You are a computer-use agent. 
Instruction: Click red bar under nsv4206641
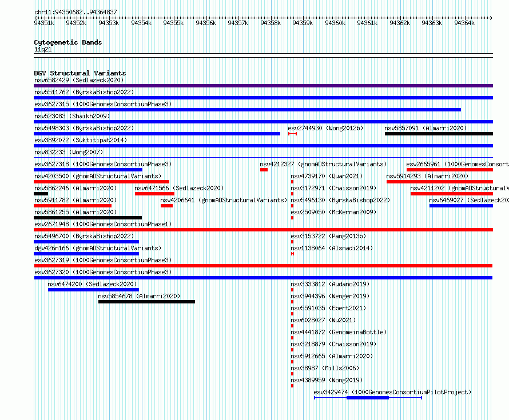(167, 206)
